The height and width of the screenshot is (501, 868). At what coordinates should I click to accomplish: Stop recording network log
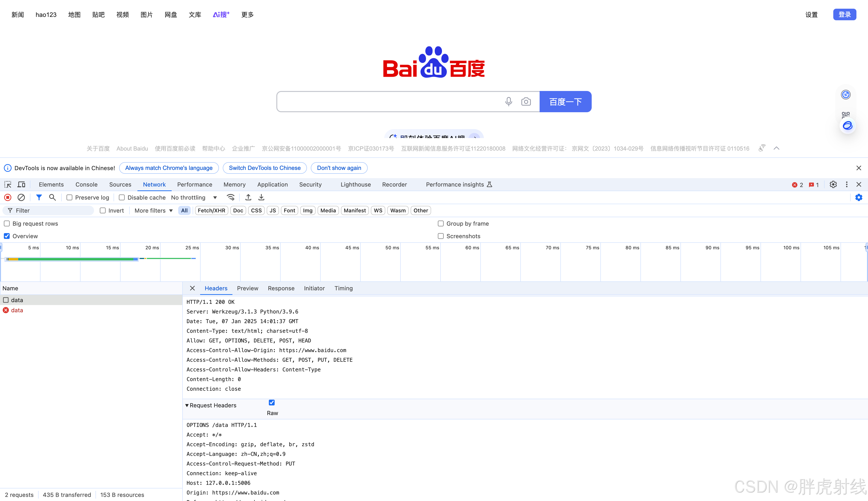tap(7, 197)
